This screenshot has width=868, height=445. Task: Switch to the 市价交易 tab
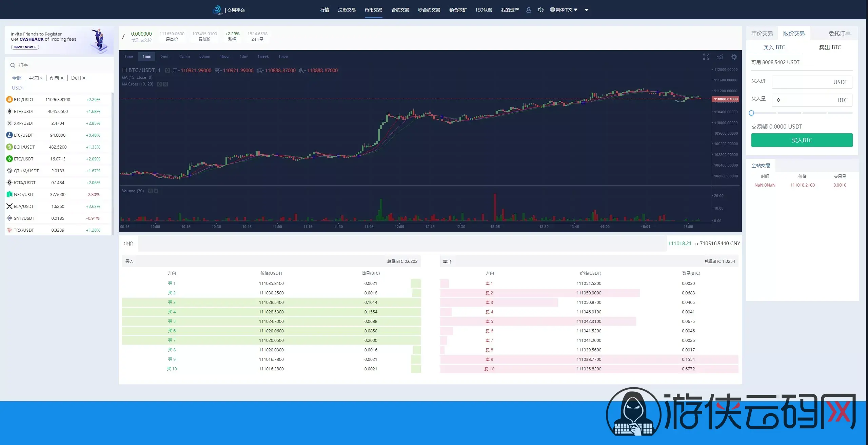tap(762, 33)
